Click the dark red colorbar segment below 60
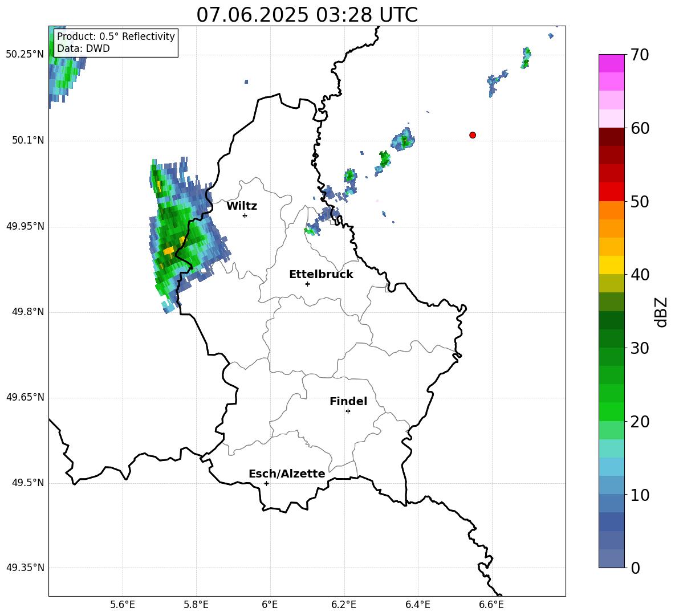 pyautogui.click(x=611, y=137)
